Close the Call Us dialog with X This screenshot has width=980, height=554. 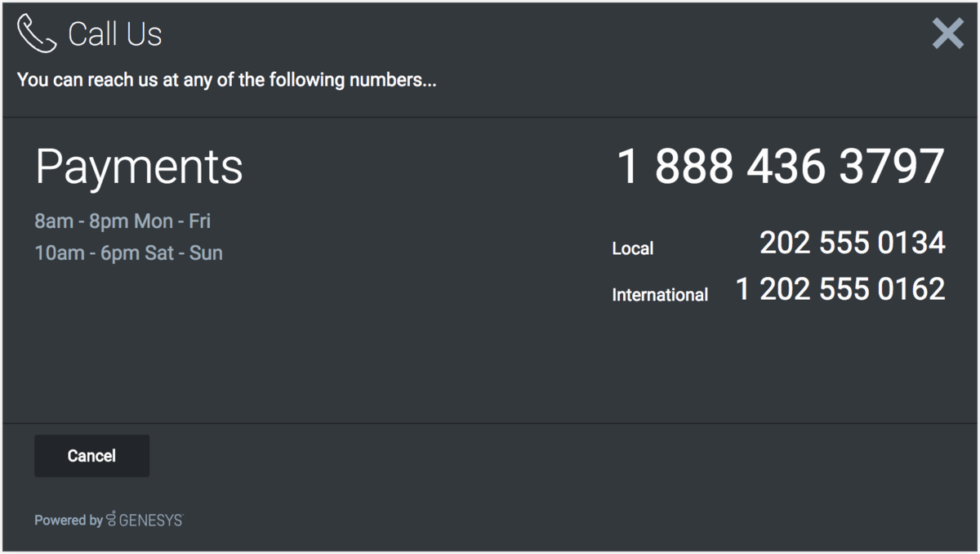click(x=947, y=34)
